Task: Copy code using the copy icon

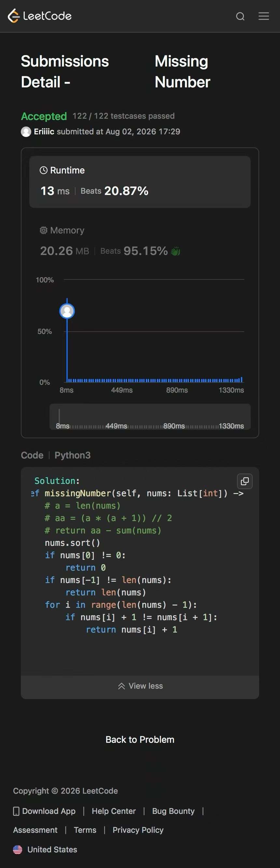Action: click(x=245, y=481)
